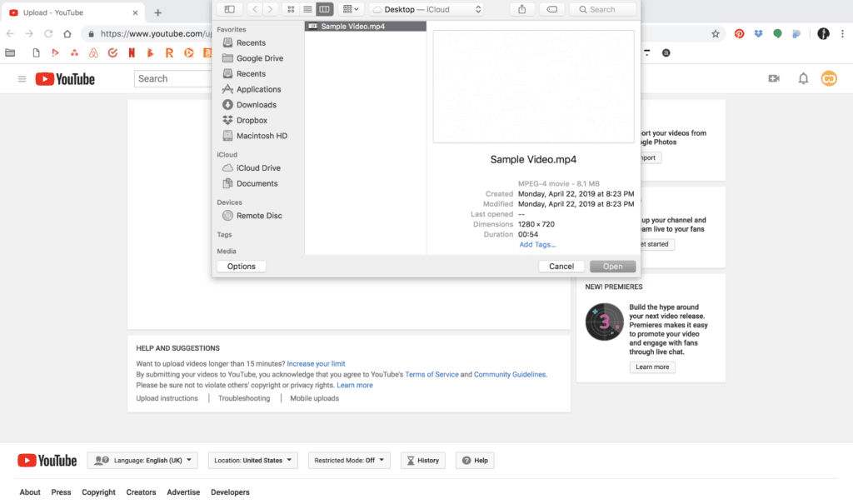Open the Language: English (UK) dropdown

[142, 460]
